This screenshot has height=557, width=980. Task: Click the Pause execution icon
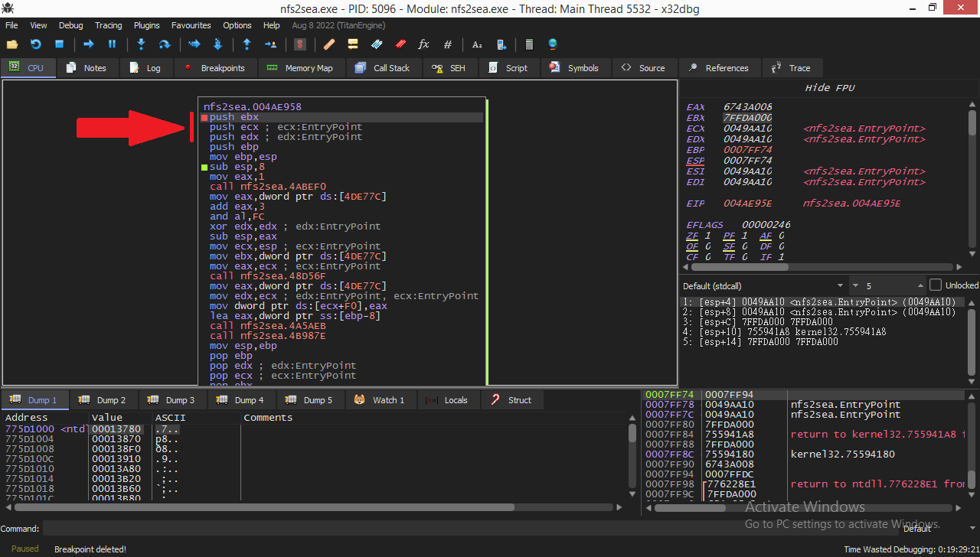pyautogui.click(x=112, y=44)
